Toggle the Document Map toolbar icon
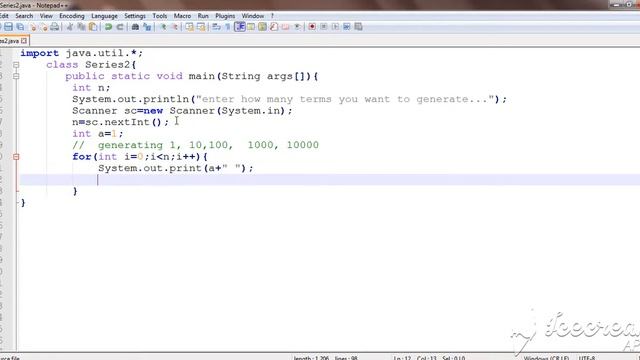The height and width of the screenshot is (360, 640). tap(262, 27)
